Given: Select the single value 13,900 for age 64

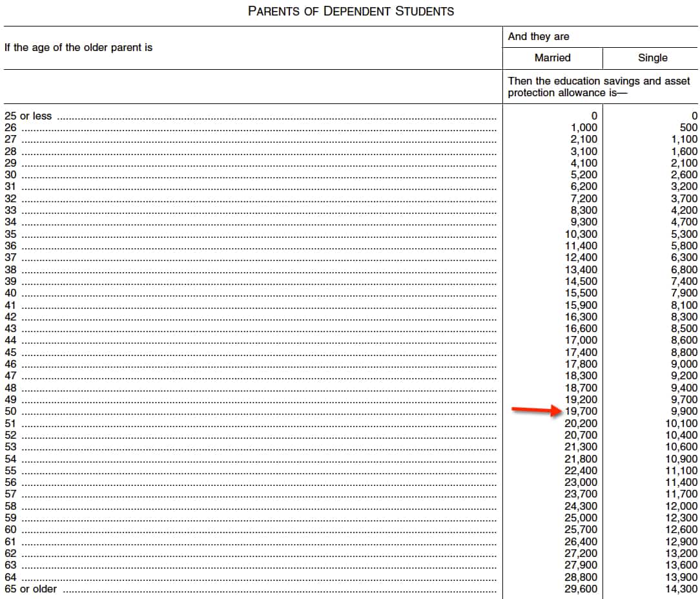Looking at the screenshot, I should click(x=681, y=577).
